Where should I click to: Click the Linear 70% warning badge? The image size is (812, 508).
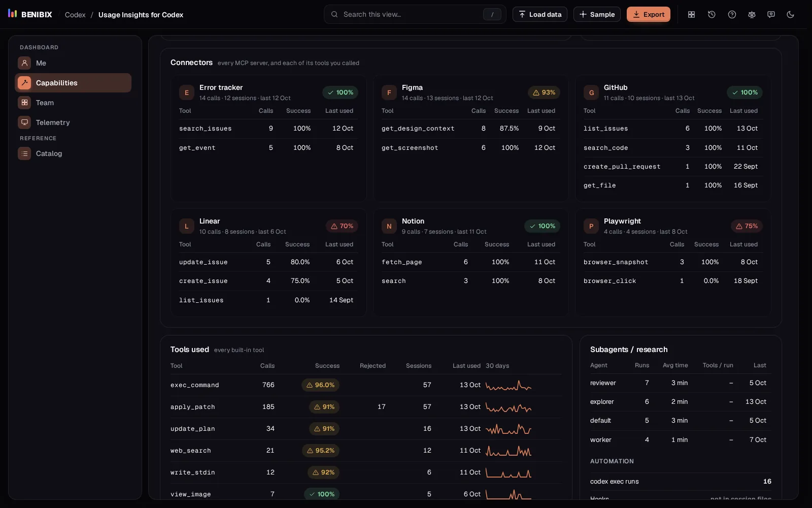click(x=342, y=226)
